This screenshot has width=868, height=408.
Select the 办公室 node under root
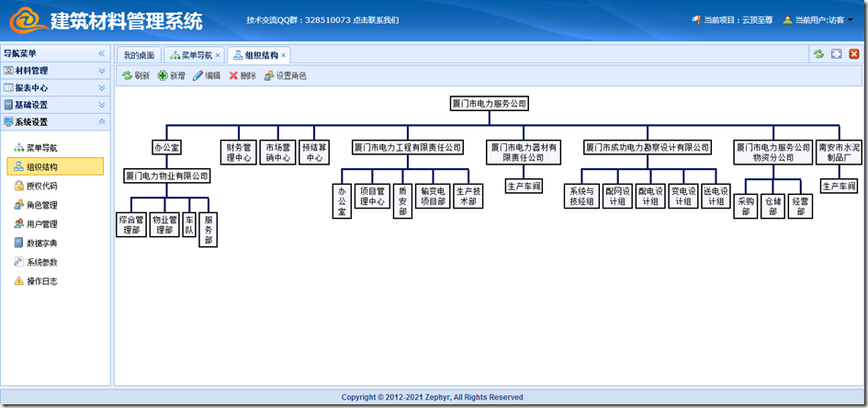click(x=166, y=148)
